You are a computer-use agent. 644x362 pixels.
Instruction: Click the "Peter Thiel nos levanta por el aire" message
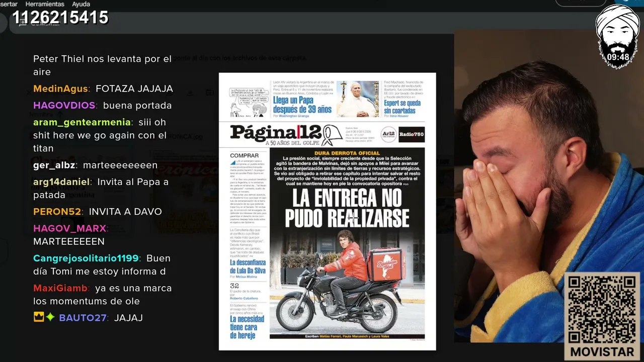(103, 65)
